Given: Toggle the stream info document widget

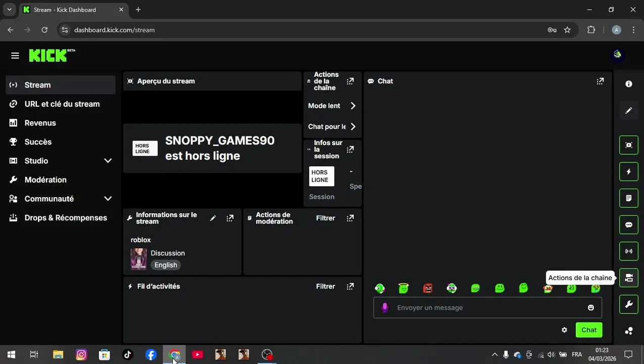Looking at the screenshot, I should (629, 198).
